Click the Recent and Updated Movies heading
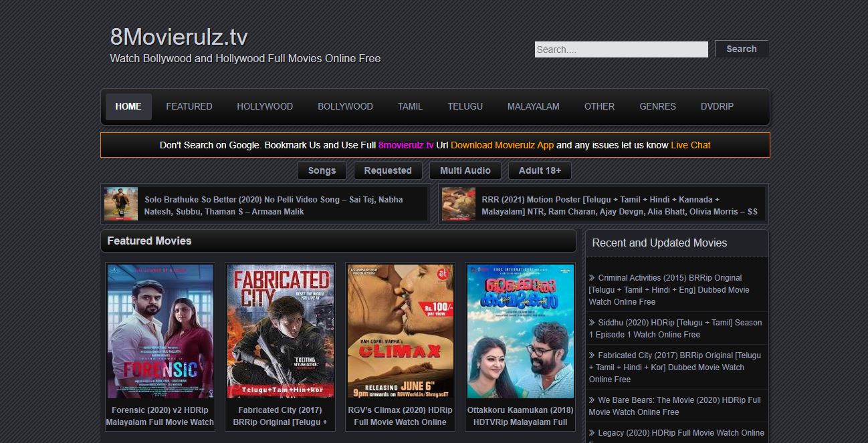This screenshot has height=443, width=868. [x=659, y=243]
